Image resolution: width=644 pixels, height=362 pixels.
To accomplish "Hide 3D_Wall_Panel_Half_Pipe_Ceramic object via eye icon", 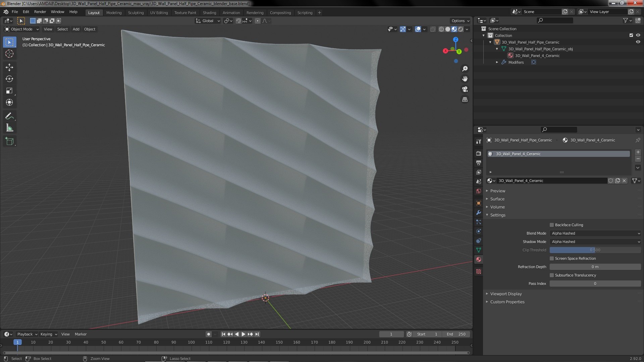I will click(x=638, y=42).
